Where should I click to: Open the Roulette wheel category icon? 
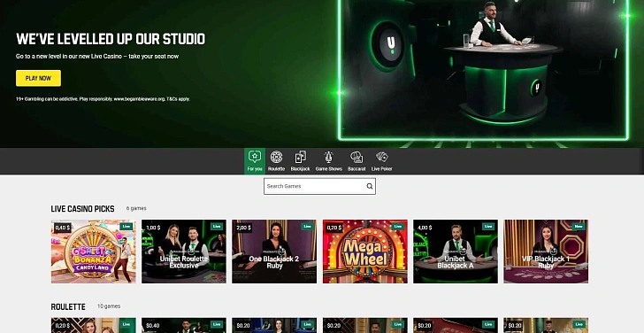tap(276, 157)
